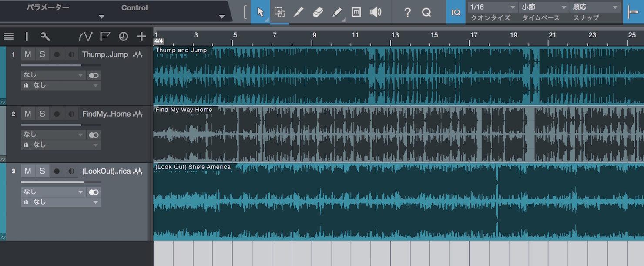Enable monitoring on FindMy..Home track

tap(71, 114)
